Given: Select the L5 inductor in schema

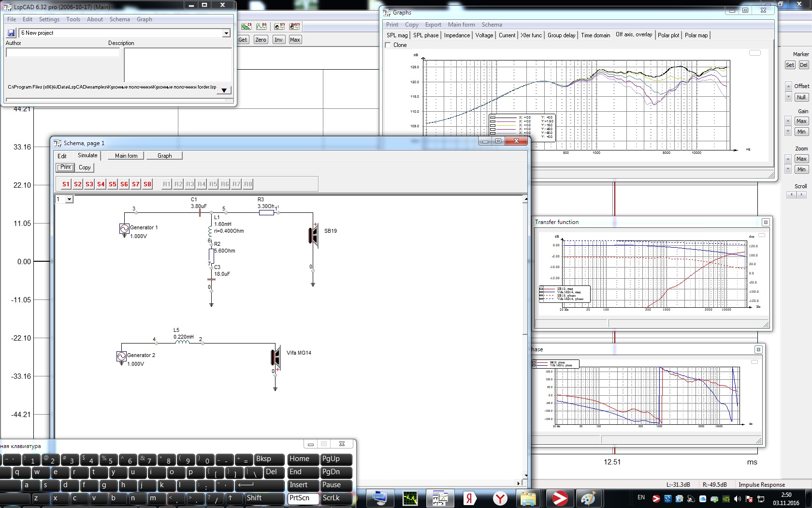Looking at the screenshot, I should click(x=182, y=343).
